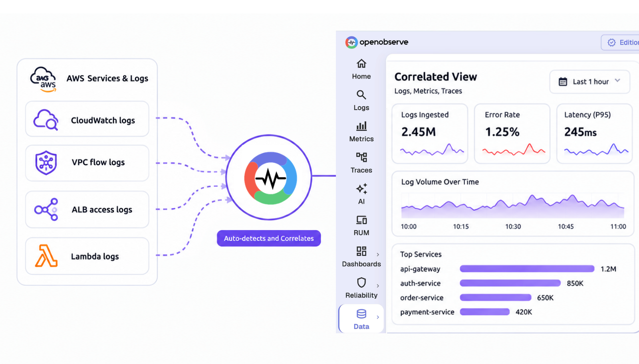The height and width of the screenshot is (364, 639).
Task: Open Data via the database icon
Action: pos(361,314)
